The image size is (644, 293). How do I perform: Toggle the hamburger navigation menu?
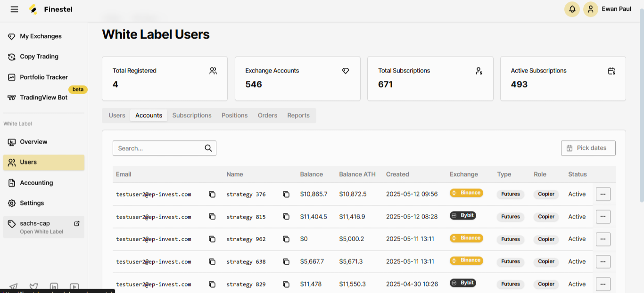[x=14, y=9]
